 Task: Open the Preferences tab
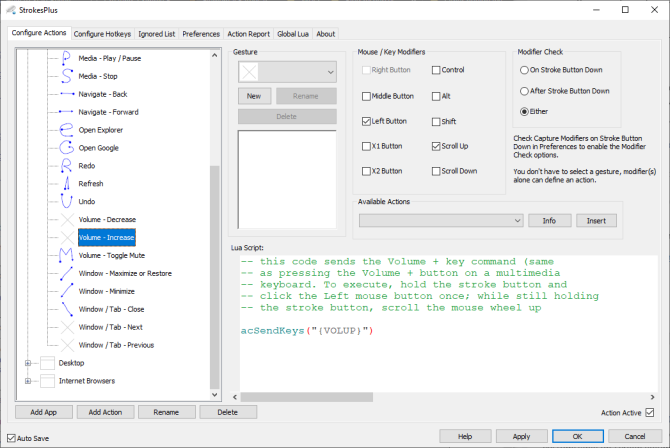[x=201, y=34]
